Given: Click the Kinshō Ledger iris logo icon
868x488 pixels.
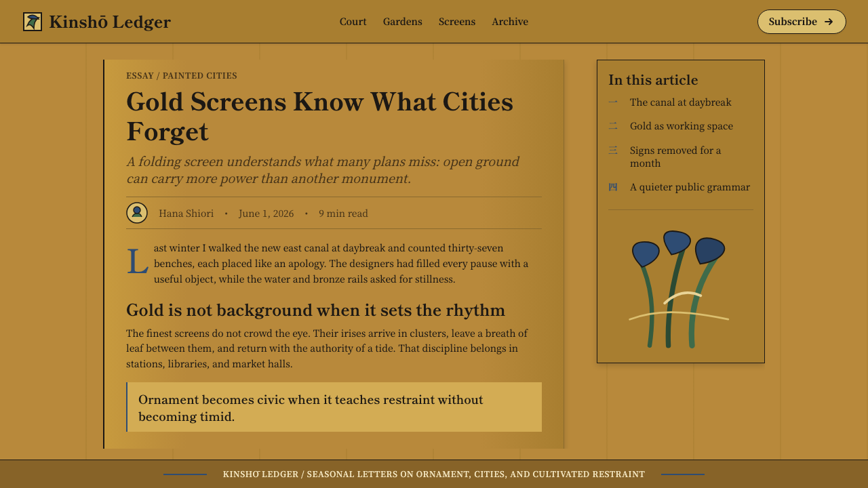Looking at the screenshot, I should 33,22.
